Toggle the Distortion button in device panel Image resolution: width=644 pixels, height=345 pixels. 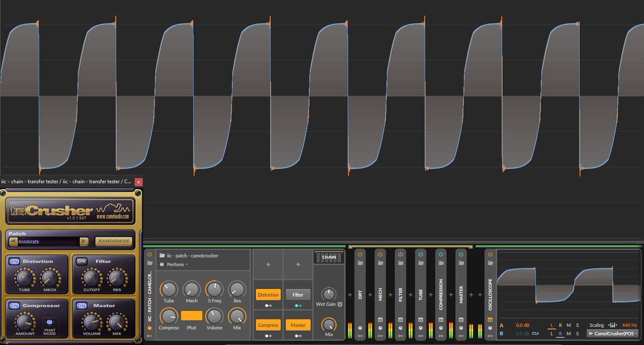(268, 294)
